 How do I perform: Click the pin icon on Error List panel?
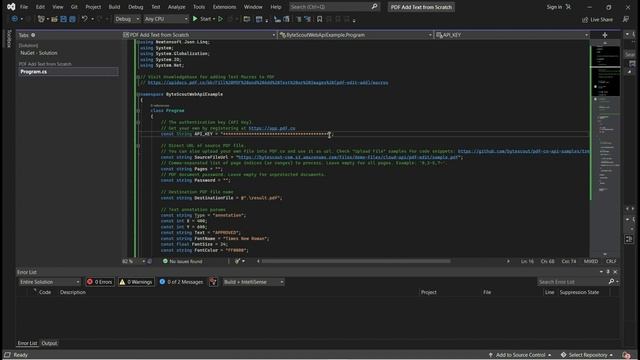[608, 272]
